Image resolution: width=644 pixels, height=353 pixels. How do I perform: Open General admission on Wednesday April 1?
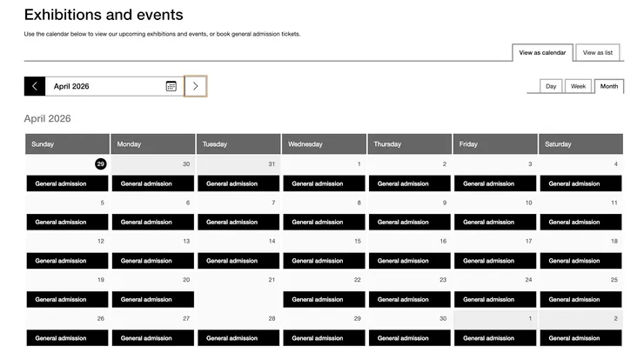(324, 183)
